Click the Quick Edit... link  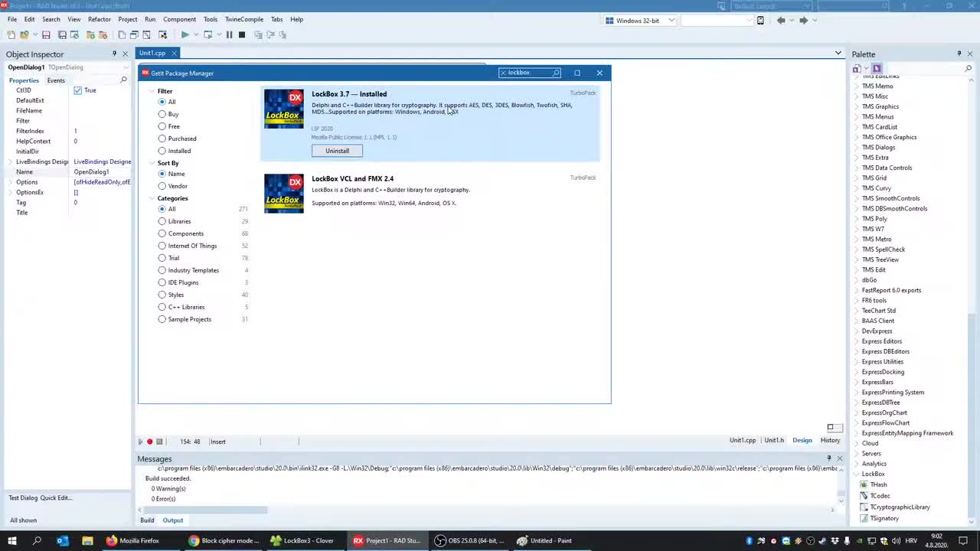pyautogui.click(x=56, y=497)
